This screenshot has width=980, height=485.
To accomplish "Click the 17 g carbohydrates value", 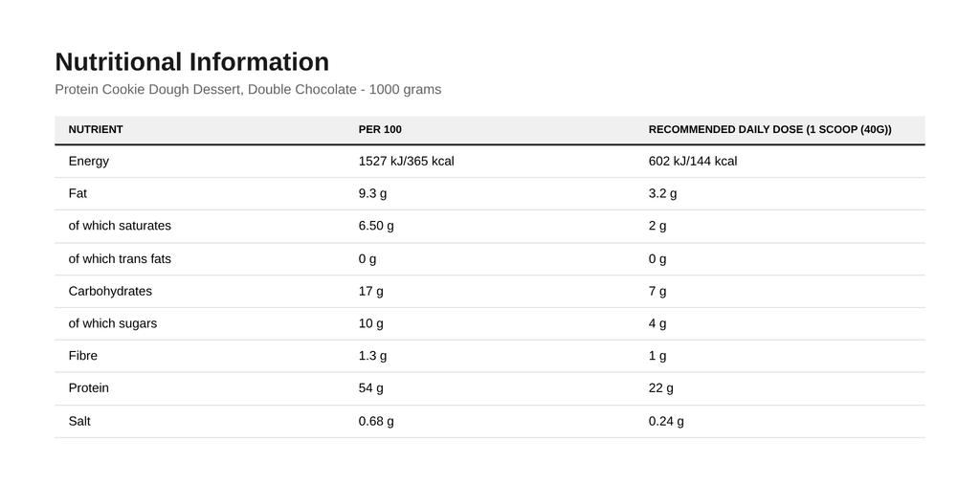I will coord(371,291).
